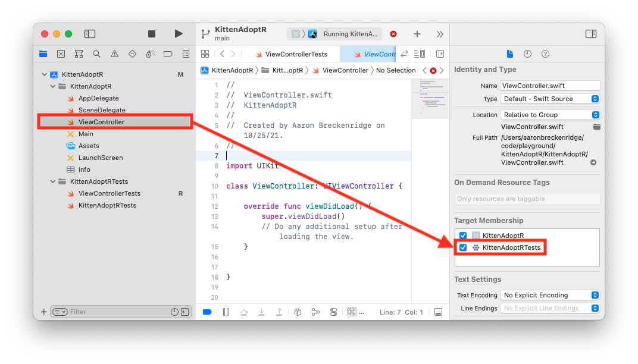
Task: Toggle breakpoints activation in debug bar
Action: click(207, 312)
